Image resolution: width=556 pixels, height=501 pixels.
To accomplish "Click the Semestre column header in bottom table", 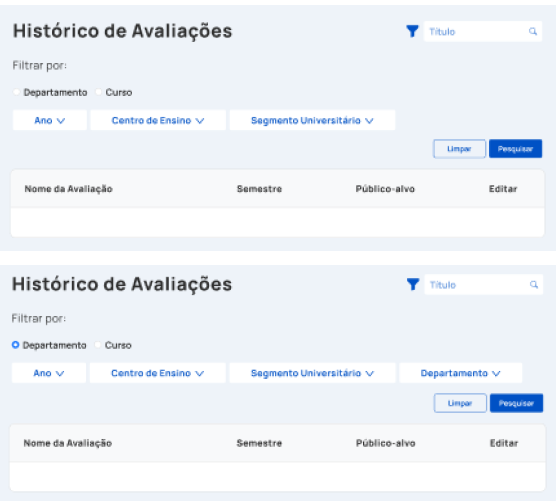I will (259, 443).
